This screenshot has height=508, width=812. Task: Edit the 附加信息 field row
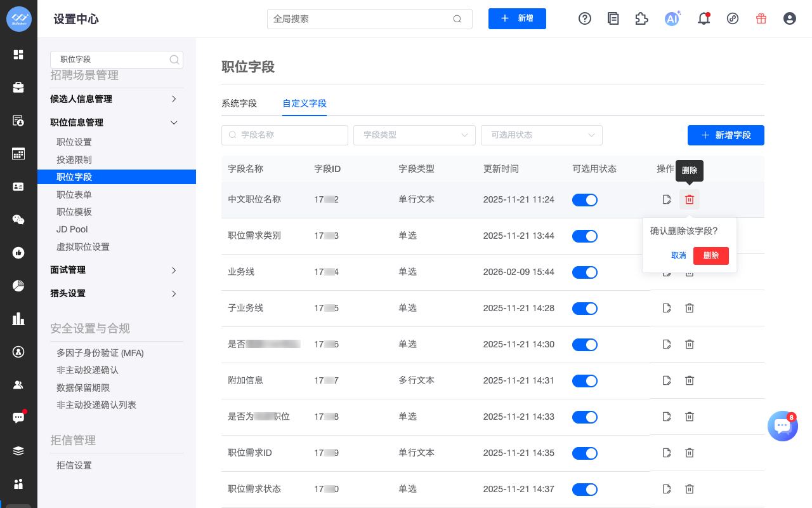[667, 380]
